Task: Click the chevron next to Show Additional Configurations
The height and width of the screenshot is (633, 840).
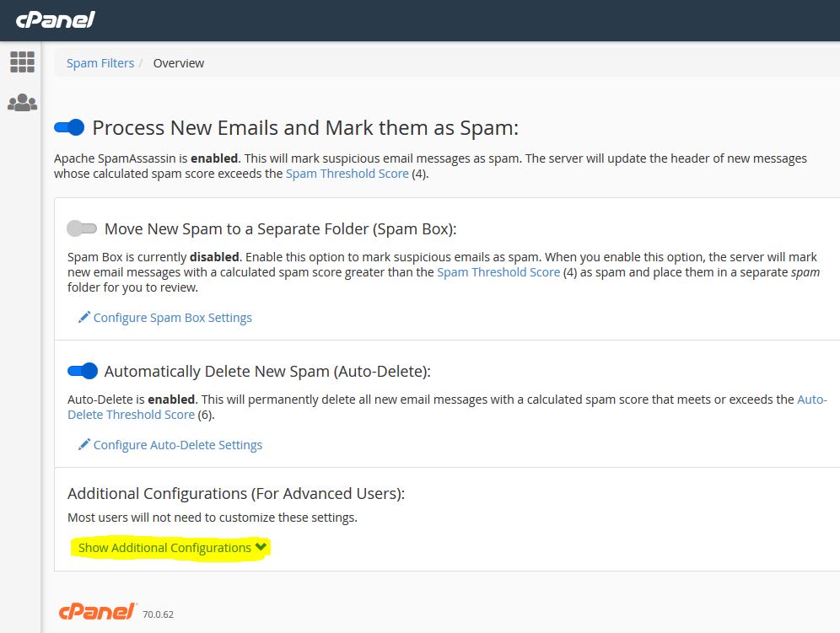Action: [261, 547]
